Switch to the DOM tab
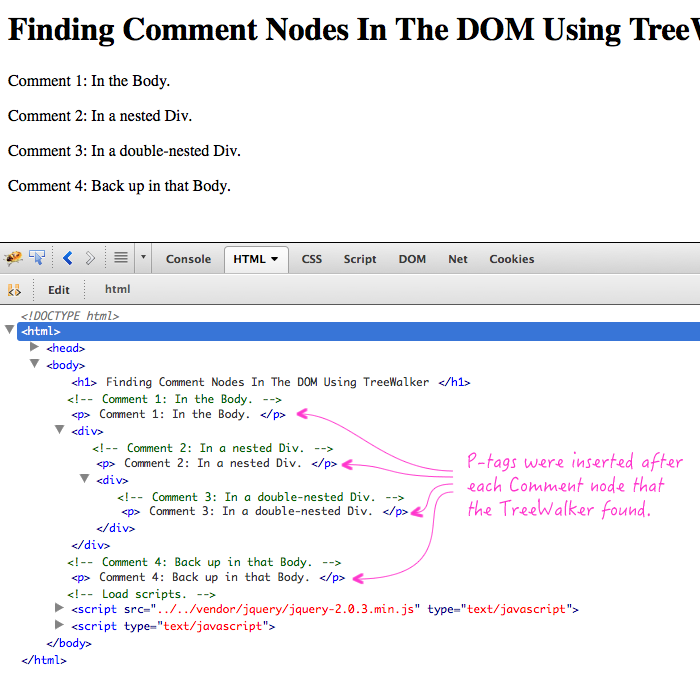Screen dimensions: 700x688 point(412,259)
